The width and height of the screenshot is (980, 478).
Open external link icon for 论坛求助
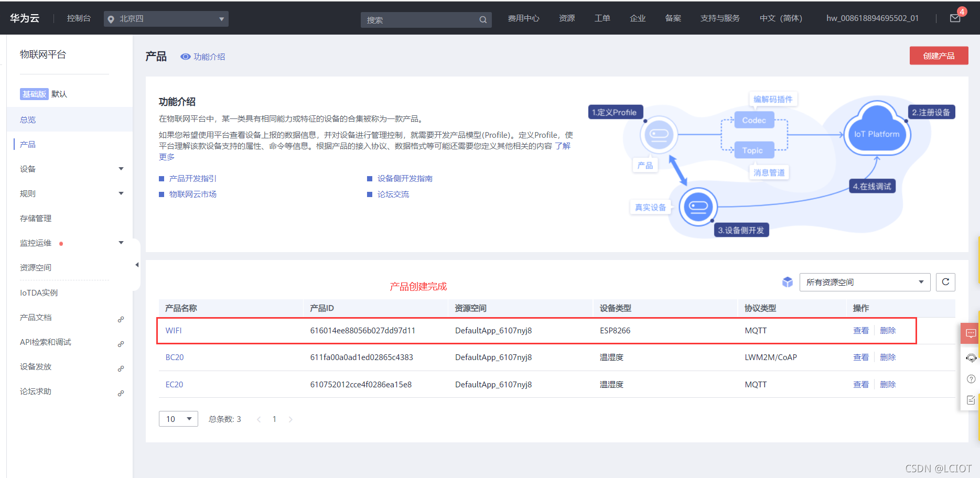coord(121,393)
